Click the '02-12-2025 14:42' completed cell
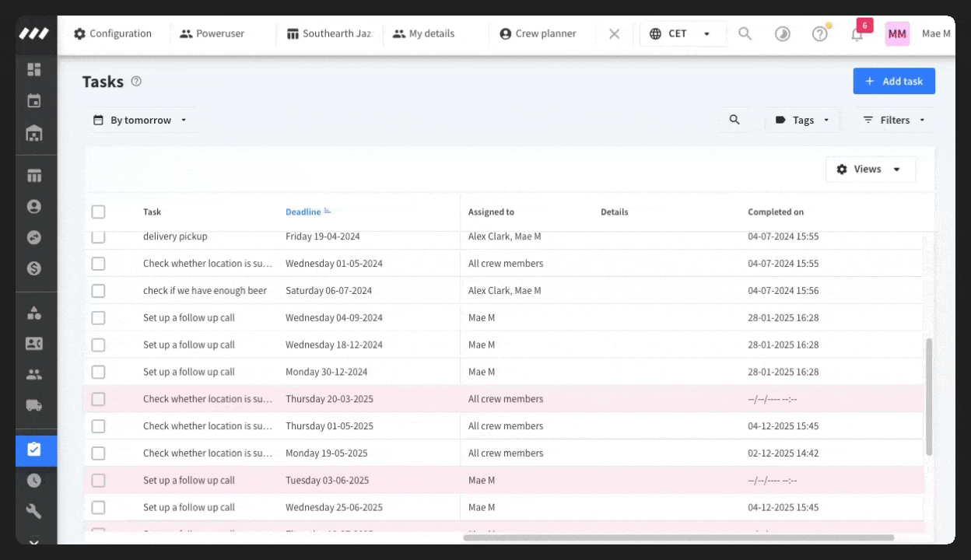The width and height of the screenshot is (971, 560). pyautogui.click(x=783, y=453)
